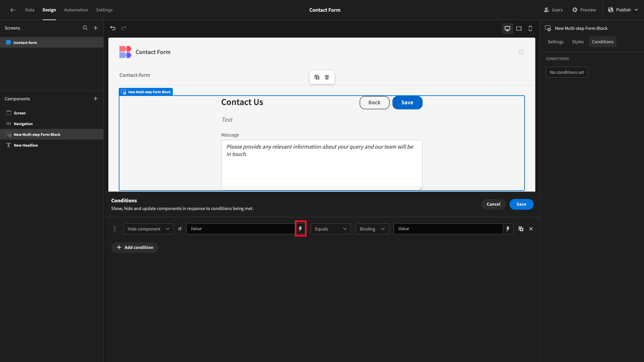Select desktop preview icon
644x362 pixels.
507,29
